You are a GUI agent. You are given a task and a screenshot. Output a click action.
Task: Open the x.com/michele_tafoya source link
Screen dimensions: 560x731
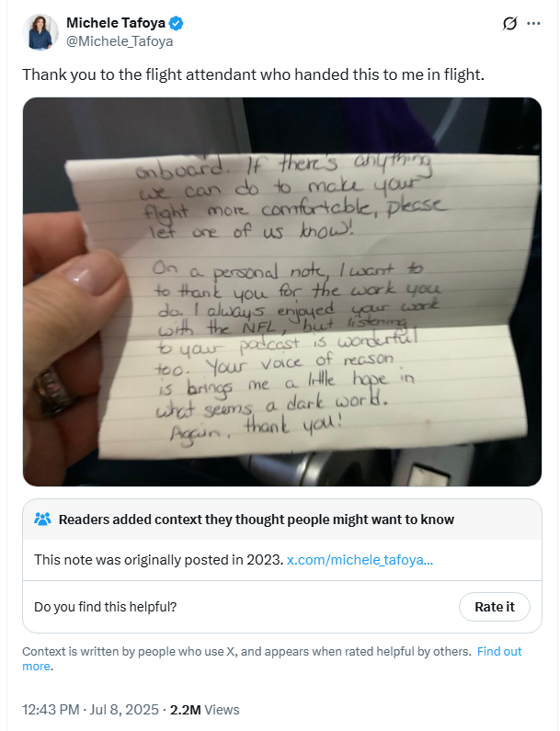click(x=360, y=559)
